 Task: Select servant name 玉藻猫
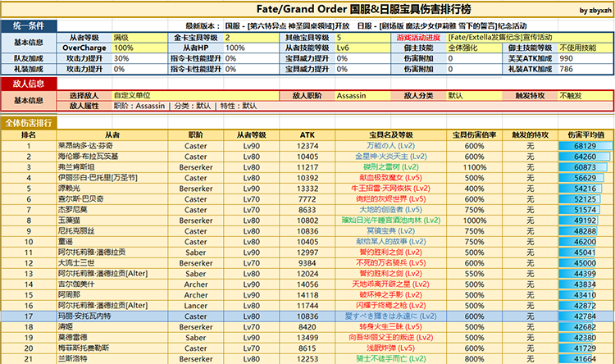coord(69,221)
